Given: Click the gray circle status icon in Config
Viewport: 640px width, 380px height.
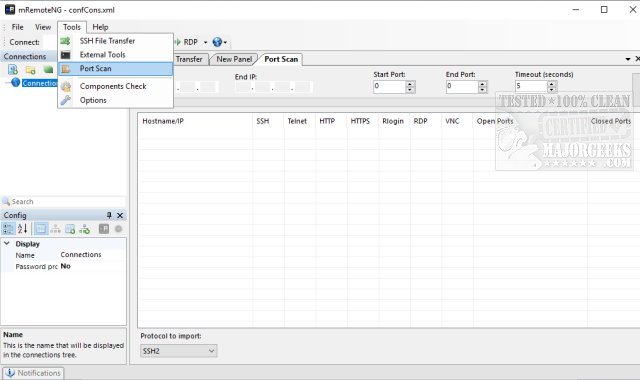Looking at the screenshot, I should tap(118, 229).
